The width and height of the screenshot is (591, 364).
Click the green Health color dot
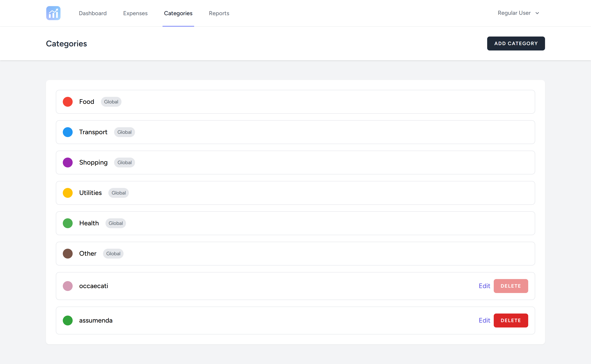68,223
